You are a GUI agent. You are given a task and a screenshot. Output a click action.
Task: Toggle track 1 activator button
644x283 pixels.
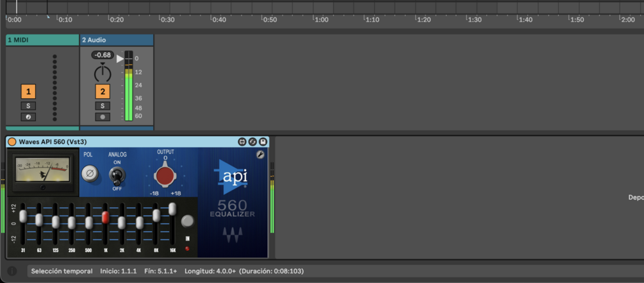pos(28,91)
